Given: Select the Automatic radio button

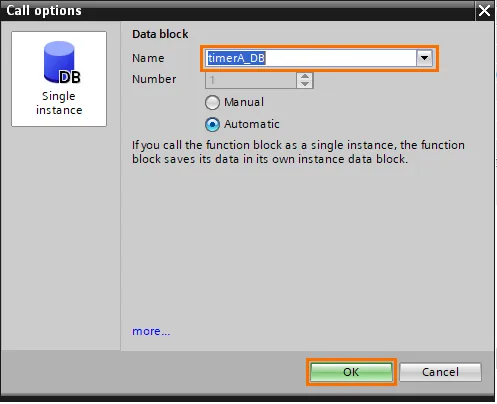Looking at the screenshot, I should 212,124.
